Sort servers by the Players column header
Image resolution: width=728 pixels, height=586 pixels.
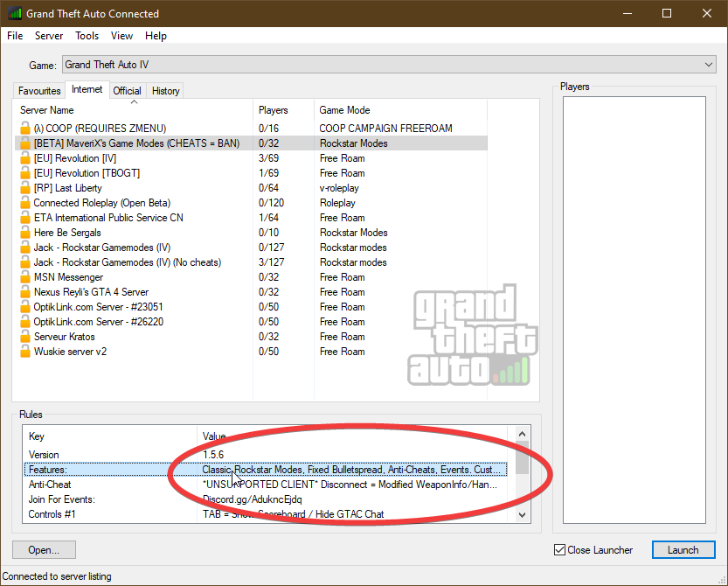(x=274, y=110)
